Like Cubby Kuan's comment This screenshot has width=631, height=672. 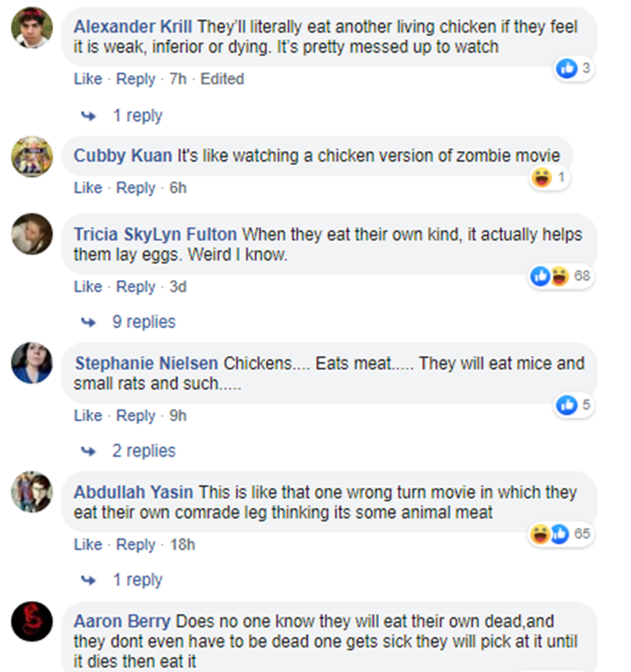87,188
